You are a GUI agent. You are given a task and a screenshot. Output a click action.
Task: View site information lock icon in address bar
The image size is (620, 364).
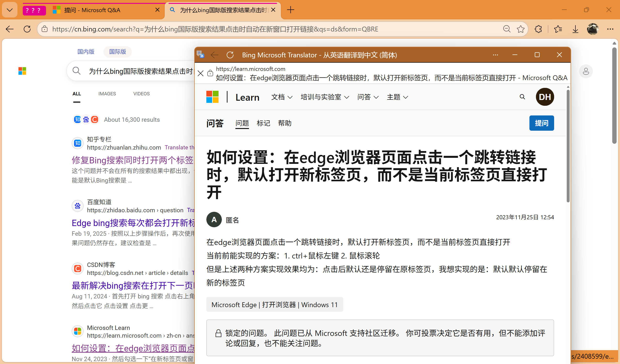(x=45, y=29)
